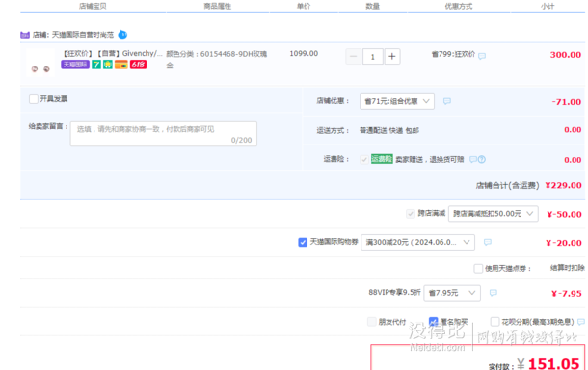
Task: Enable the 花呗分期 installment checkbox
Action: point(494,322)
